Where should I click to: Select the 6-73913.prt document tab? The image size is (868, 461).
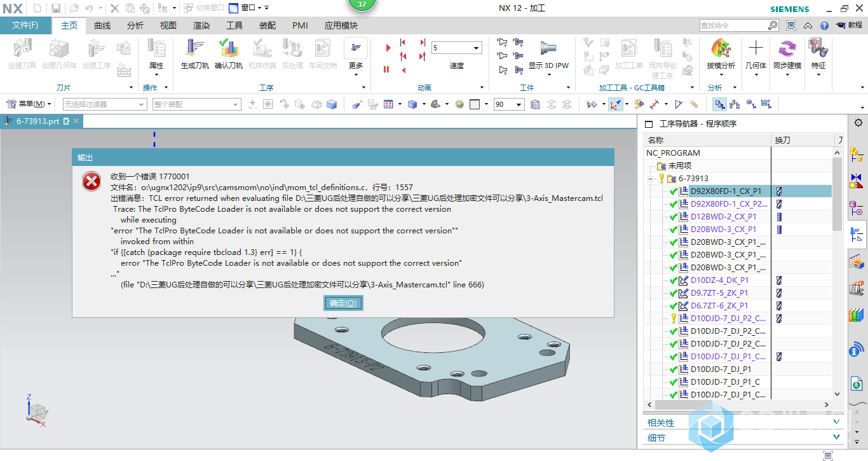pos(37,121)
